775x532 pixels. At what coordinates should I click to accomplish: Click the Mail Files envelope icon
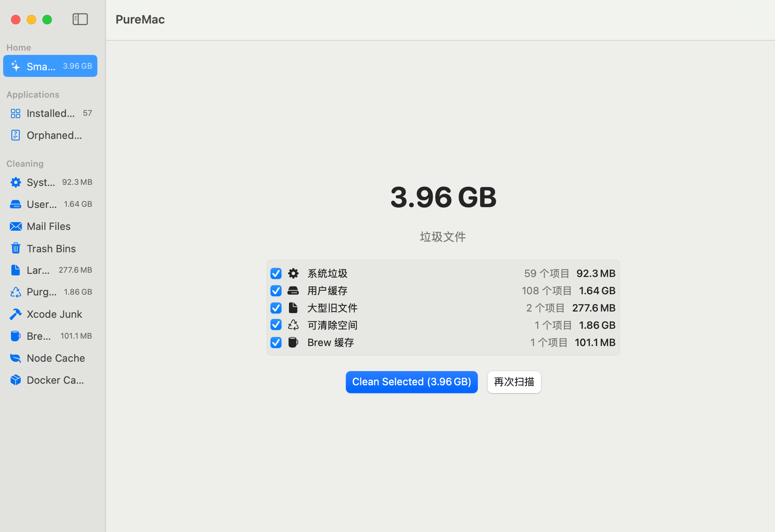coord(16,226)
